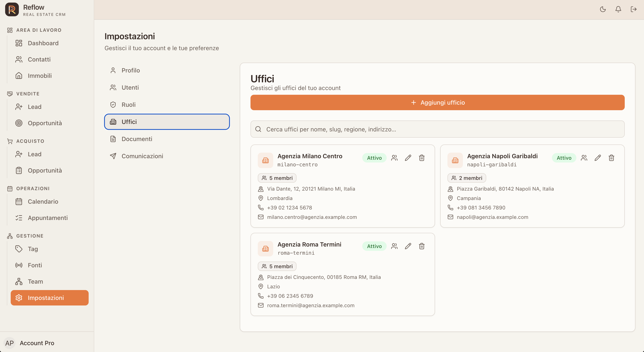View members of Agenzia Milano Centro
The height and width of the screenshot is (352, 644).
pos(394,158)
